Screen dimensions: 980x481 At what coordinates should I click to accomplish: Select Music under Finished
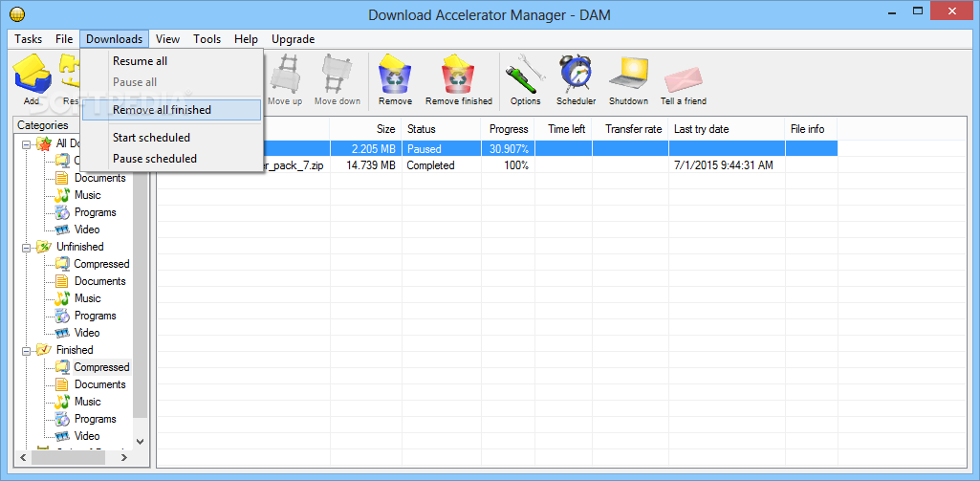[88, 402]
